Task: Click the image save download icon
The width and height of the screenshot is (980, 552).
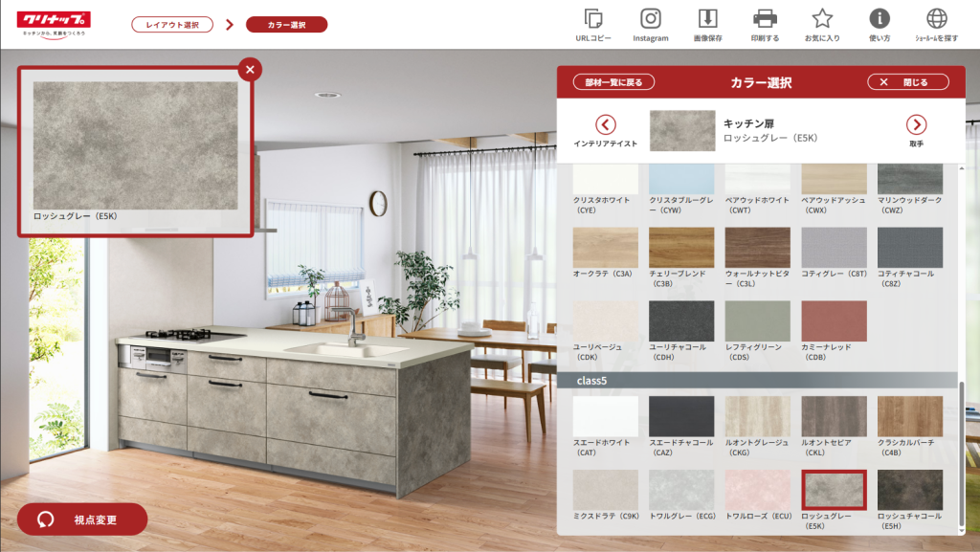Action: 707,19
